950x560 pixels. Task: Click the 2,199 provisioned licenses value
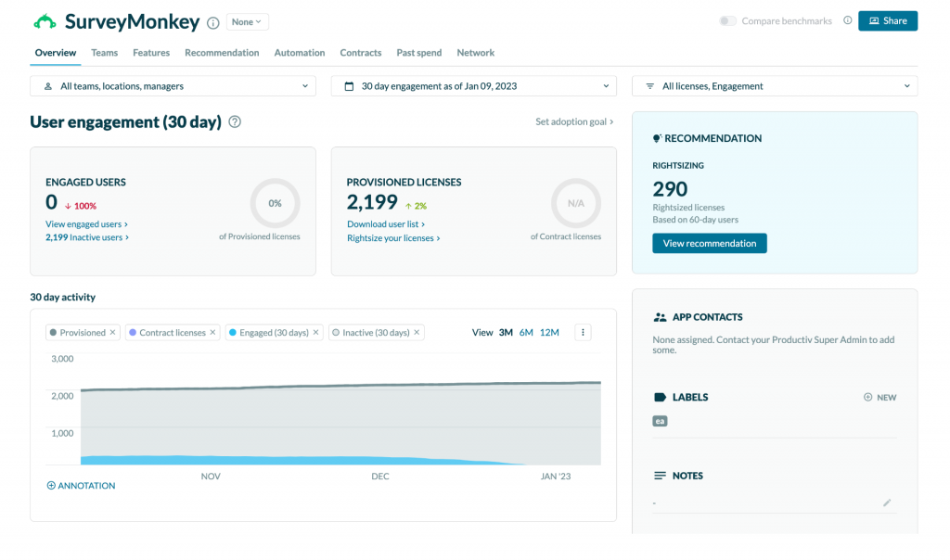click(372, 201)
